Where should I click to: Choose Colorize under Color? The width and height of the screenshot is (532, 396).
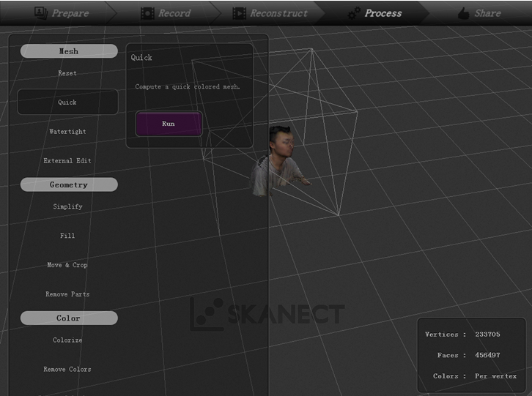coord(67,340)
